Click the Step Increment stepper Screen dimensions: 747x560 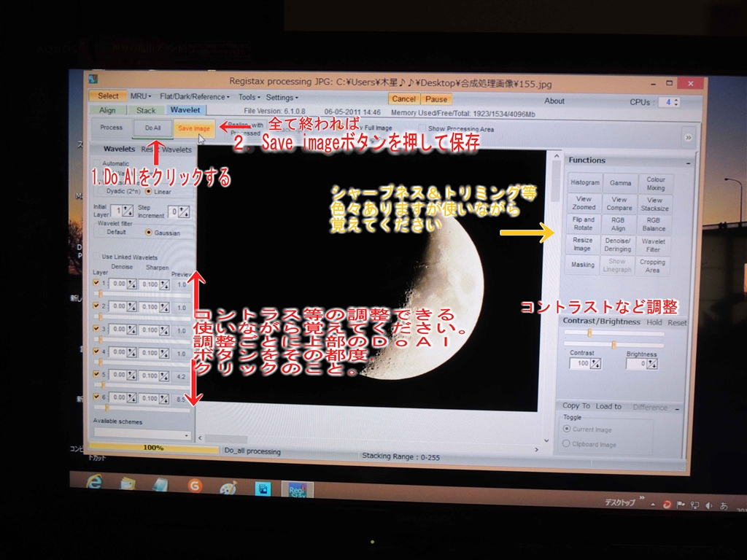coord(184,212)
